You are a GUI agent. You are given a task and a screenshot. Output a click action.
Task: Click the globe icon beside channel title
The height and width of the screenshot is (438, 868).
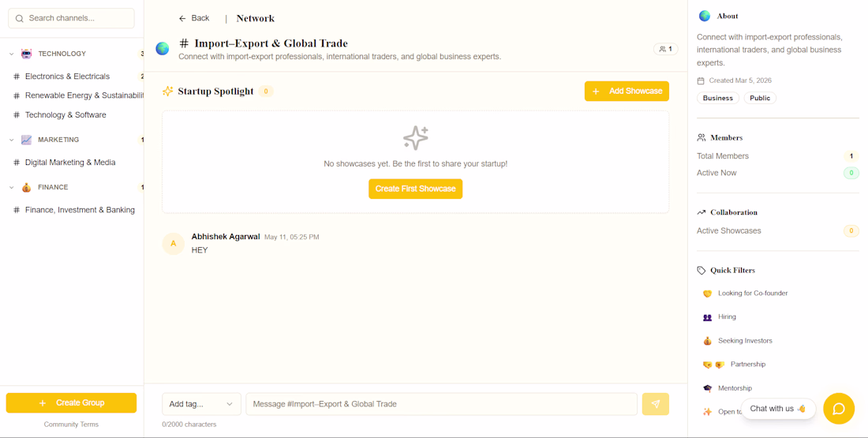click(x=163, y=49)
